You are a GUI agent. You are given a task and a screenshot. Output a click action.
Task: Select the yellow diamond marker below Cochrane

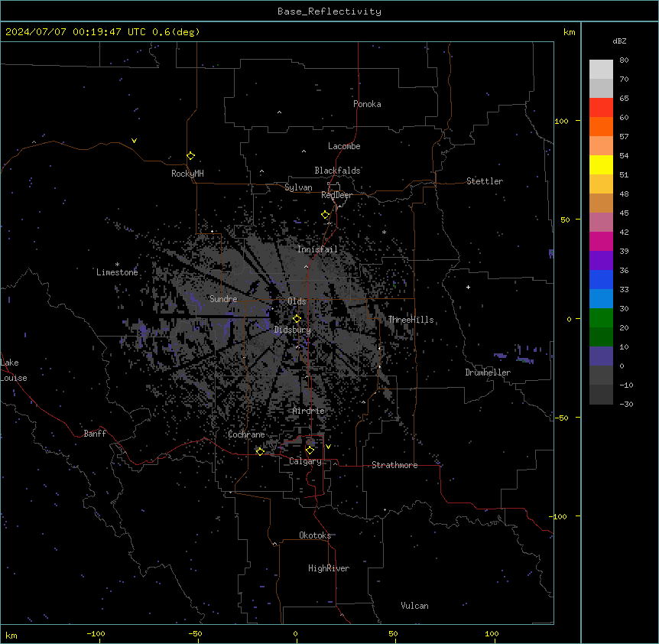tap(260, 451)
